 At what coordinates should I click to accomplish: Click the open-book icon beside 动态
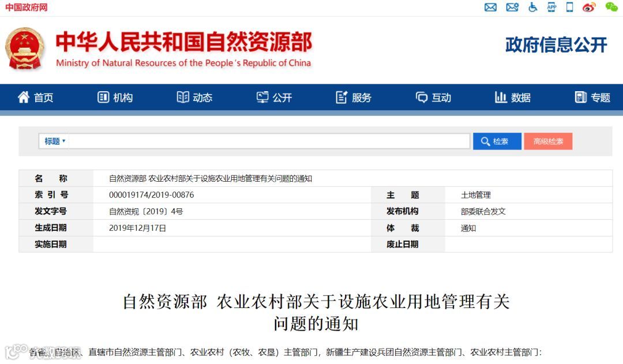(x=183, y=97)
